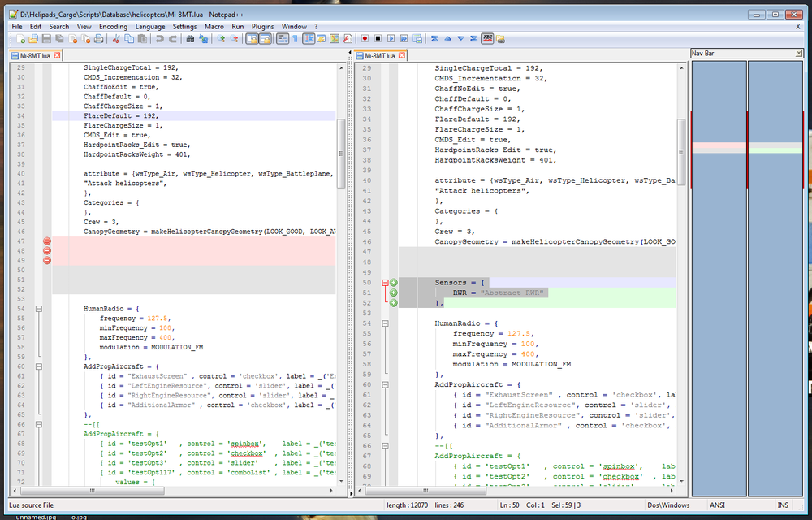Click the Cut scissors icon

click(x=117, y=38)
